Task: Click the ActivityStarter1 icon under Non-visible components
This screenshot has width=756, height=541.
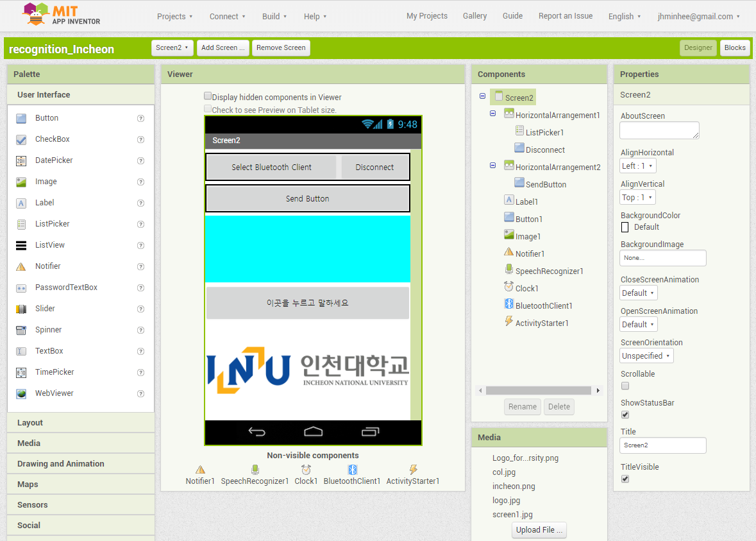Action: (x=414, y=469)
